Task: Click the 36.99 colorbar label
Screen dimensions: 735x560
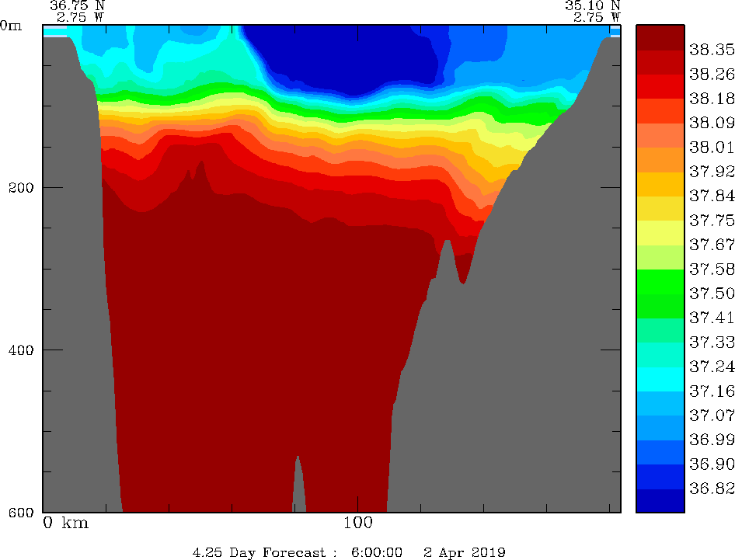Action: pos(711,440)
